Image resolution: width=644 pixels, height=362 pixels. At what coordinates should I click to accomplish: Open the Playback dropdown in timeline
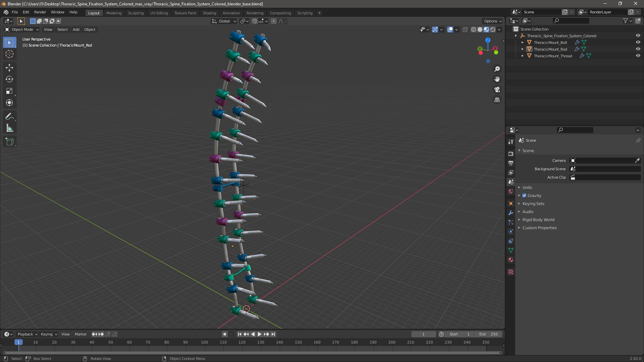click(27, 334)
